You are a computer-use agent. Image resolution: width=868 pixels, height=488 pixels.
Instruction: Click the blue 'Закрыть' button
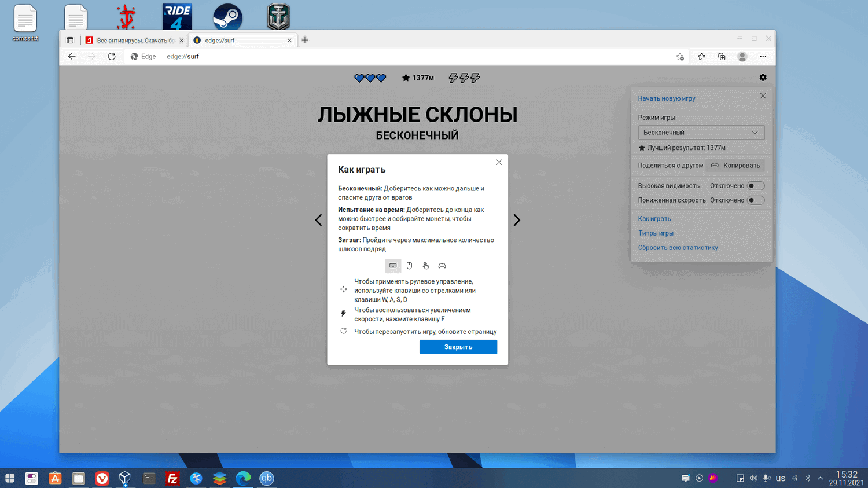pyautogui.click(x=458, y=347)
